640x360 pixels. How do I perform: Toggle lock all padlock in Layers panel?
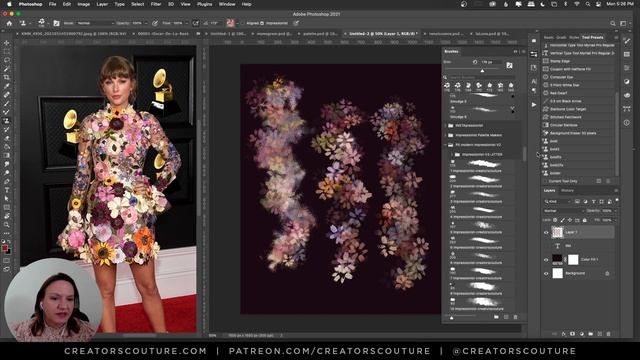[x=584, y=220]
